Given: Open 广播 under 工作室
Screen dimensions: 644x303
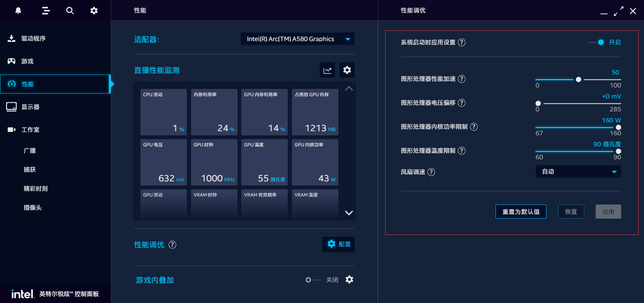Looking at the screenshot, I should (30, 151).
